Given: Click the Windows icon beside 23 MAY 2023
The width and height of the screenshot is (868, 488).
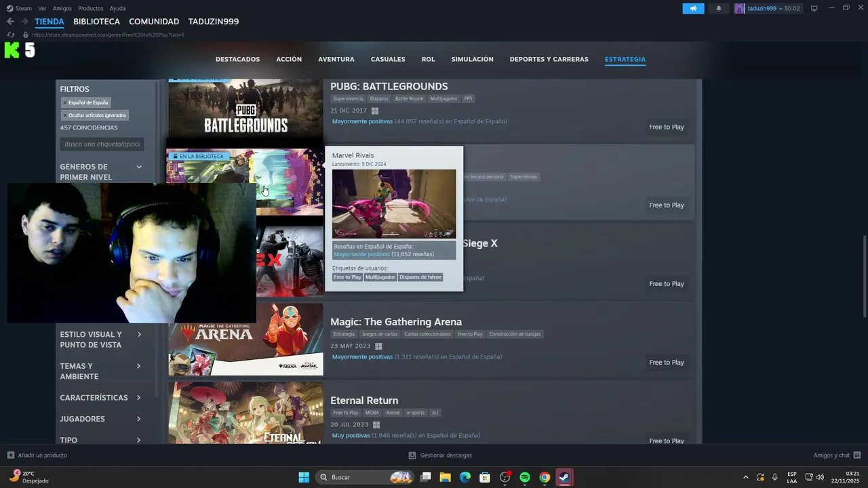Looking at the screenshot, I should [x=378, y=346].
